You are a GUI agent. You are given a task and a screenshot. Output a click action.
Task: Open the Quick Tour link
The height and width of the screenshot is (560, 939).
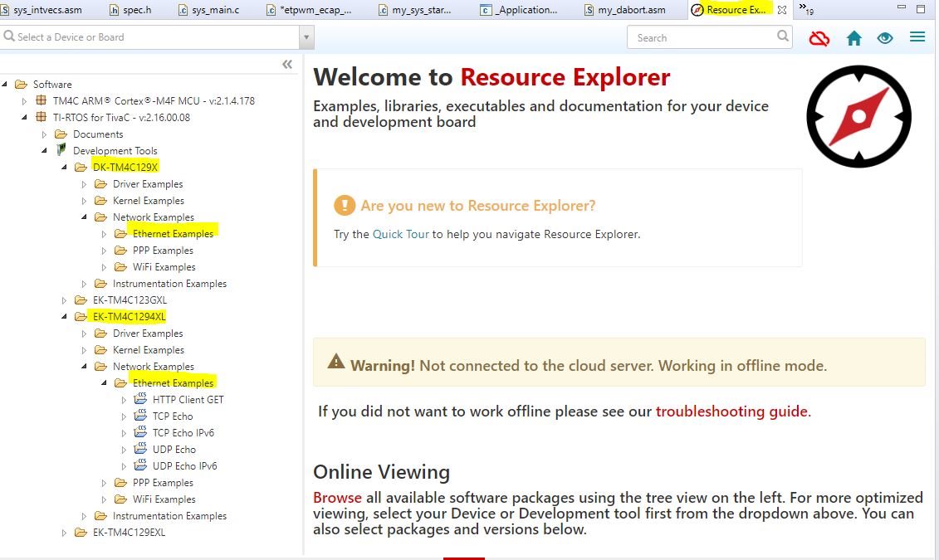(401, 234)
